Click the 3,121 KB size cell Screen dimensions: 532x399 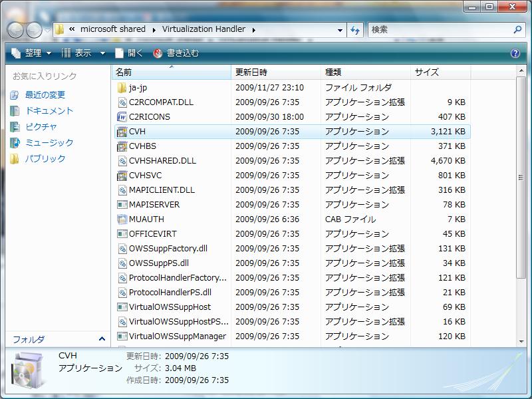click(448, 132)
